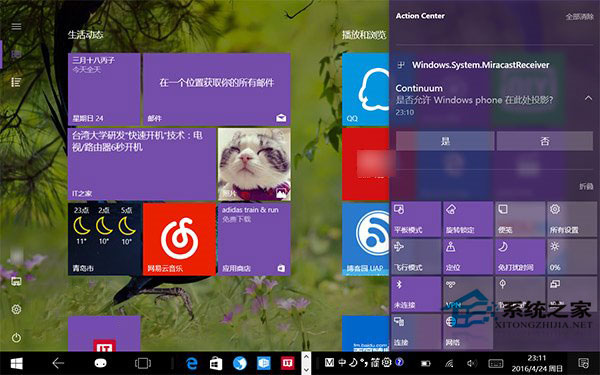The image size is (600, 375).
Task: Launch 网易云音乐 tile
Action: (x=179, y=239)
